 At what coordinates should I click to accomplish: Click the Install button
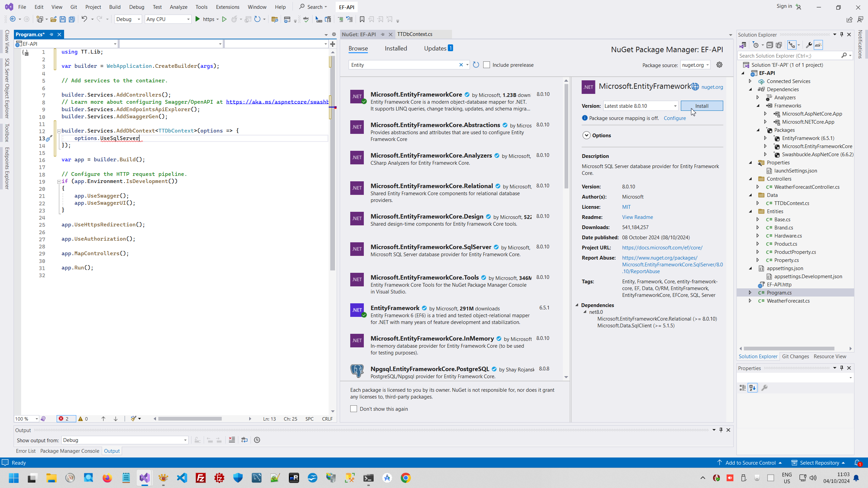coord(702,106)
